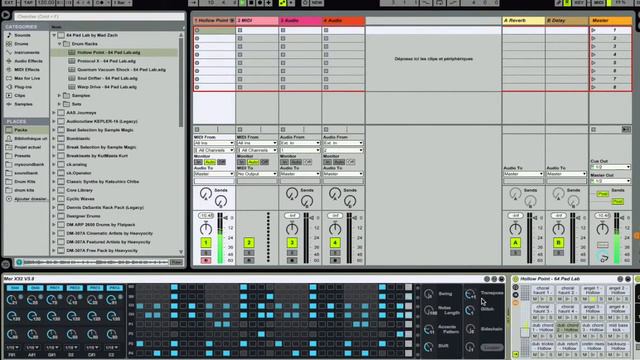Toggle return B activator button
640x360 pixels.
pyautogui.click(x=558, y=243)
